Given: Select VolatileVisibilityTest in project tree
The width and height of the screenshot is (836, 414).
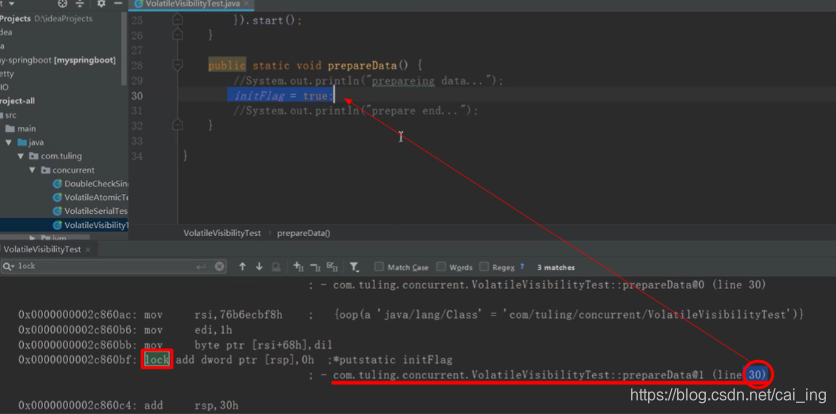Looking at the screenshot, I should pos(91,225).
